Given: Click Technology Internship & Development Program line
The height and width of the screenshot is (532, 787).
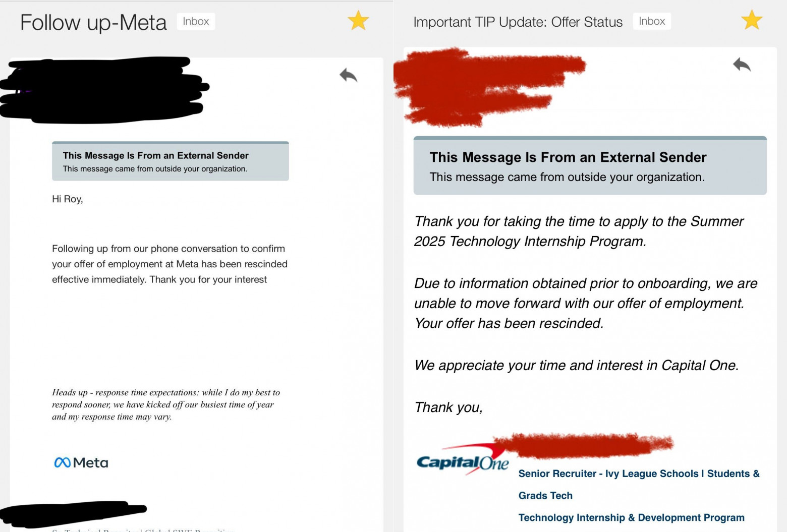Looking at the screenshot, I should point(631,517).
